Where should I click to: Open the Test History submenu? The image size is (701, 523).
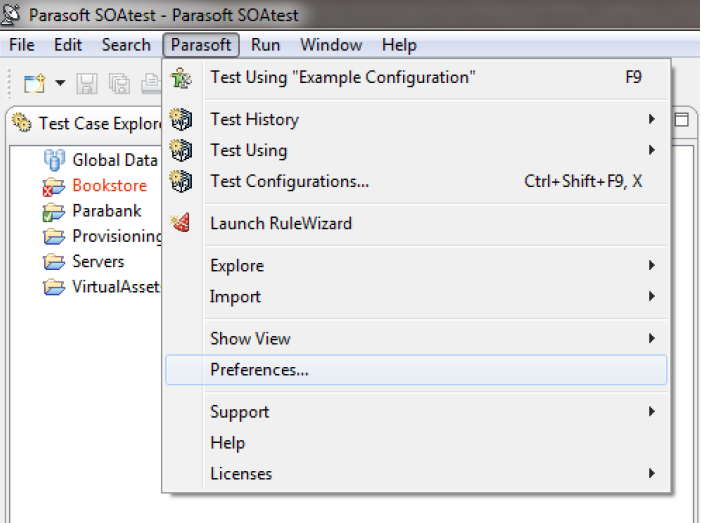coord(416,119)
